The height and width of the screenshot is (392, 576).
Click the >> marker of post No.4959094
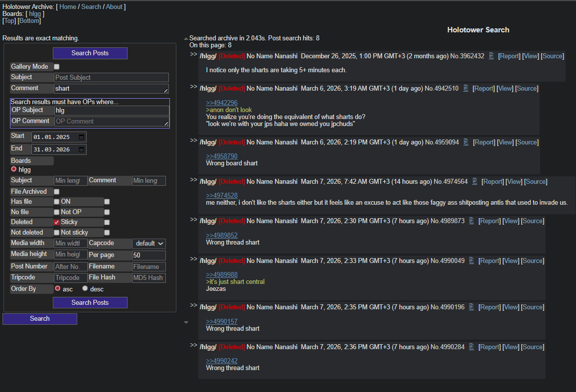pyautogui.click(x=194, y=140)
